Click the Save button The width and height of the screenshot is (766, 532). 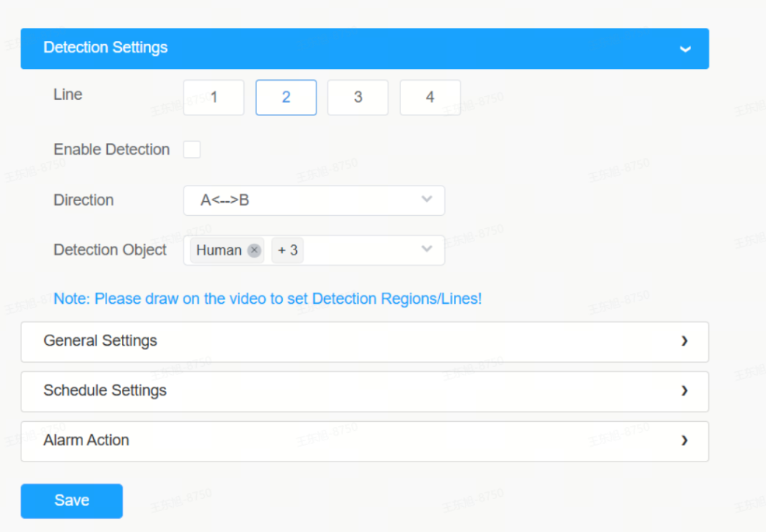click(x=71, y=500)
